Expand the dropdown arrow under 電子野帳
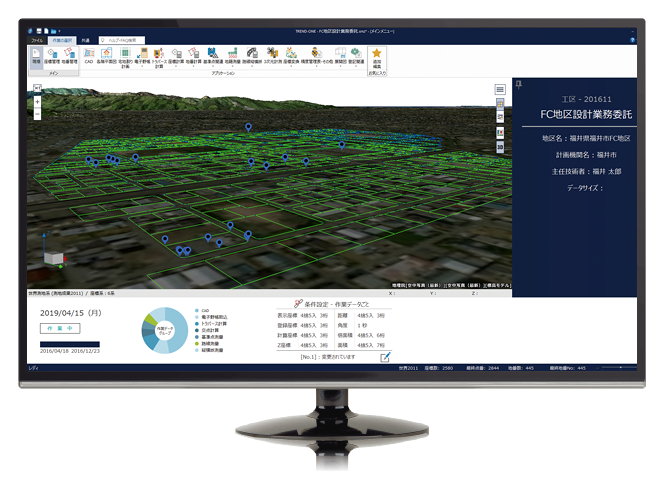 (x=142, y=66)
